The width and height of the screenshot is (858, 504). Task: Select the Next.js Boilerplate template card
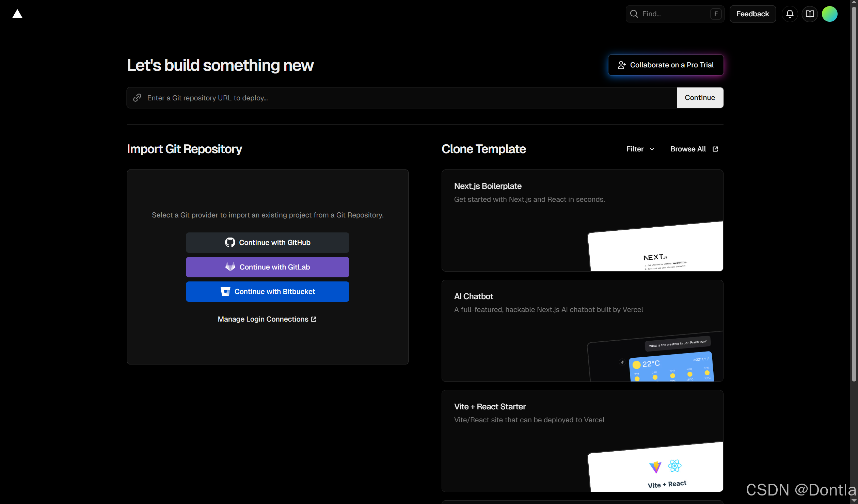582,221
